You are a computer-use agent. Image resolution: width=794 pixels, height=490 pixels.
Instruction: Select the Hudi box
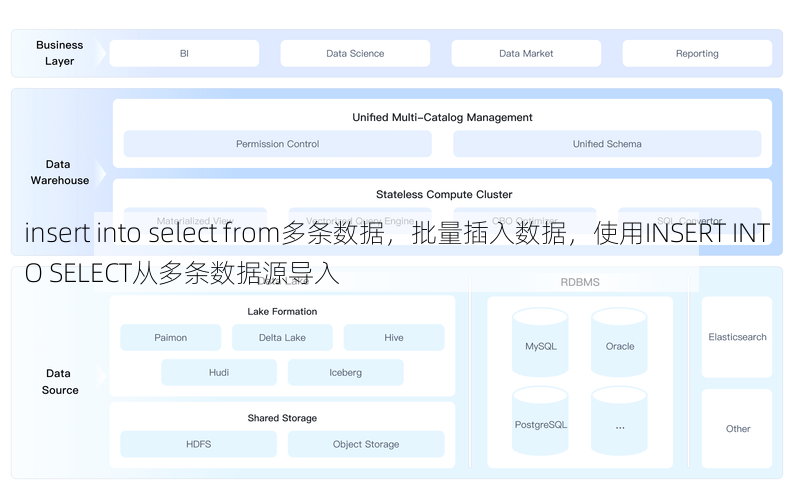point(219,373)
